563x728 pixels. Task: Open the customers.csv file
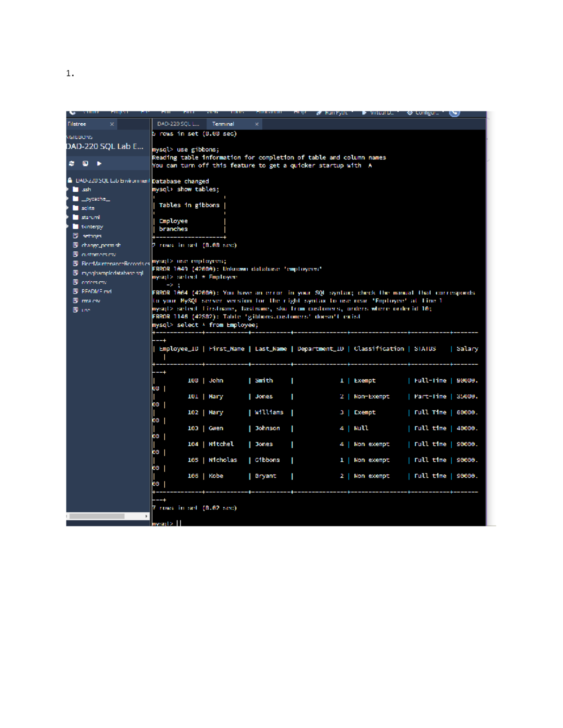98,255
